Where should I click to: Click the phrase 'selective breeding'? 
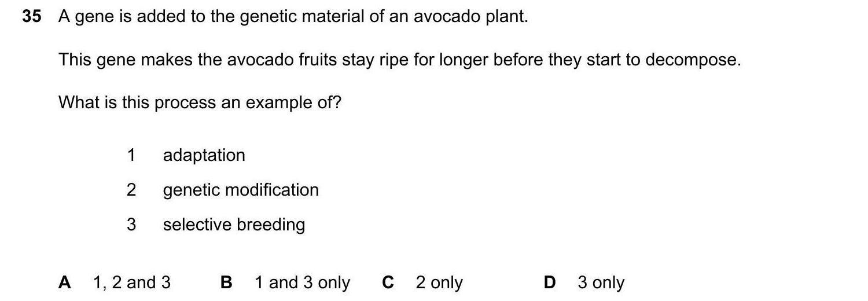tap(234, 225)
